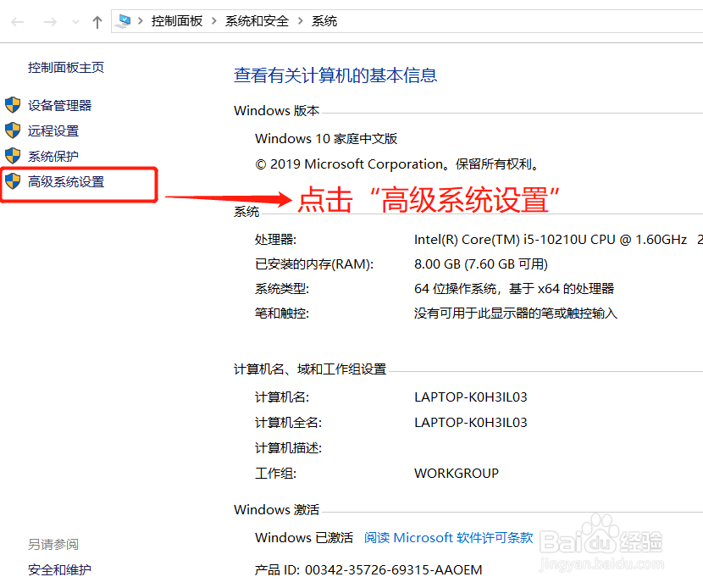Image resolution: width=703 pixels, height=588 pixels.
Task: Click shield icon beside 远程设置
Action: pos(13,130)
